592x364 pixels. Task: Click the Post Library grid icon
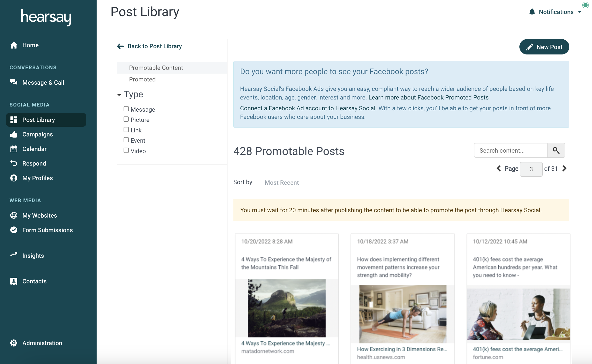[14, 120]
